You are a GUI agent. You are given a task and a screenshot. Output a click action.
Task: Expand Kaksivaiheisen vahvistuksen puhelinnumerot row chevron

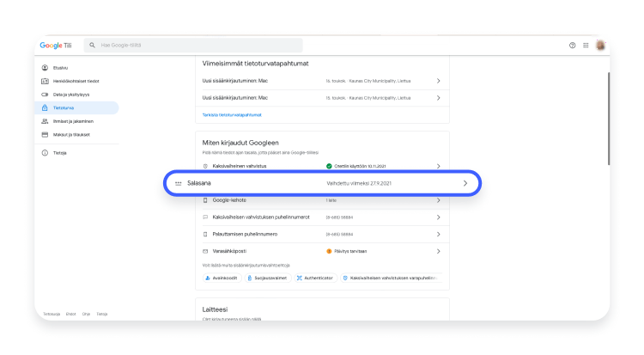(438, 217)
